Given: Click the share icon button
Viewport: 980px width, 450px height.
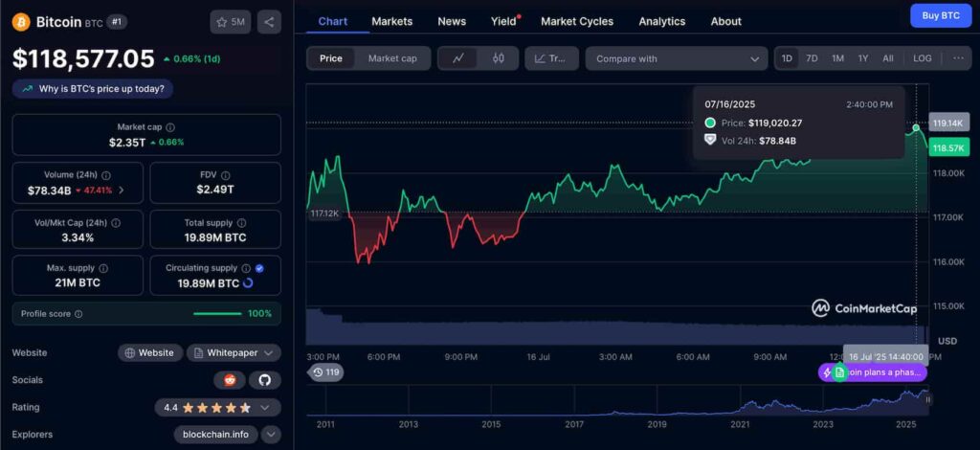Looking at the screenshot, I should click(269, 23).
